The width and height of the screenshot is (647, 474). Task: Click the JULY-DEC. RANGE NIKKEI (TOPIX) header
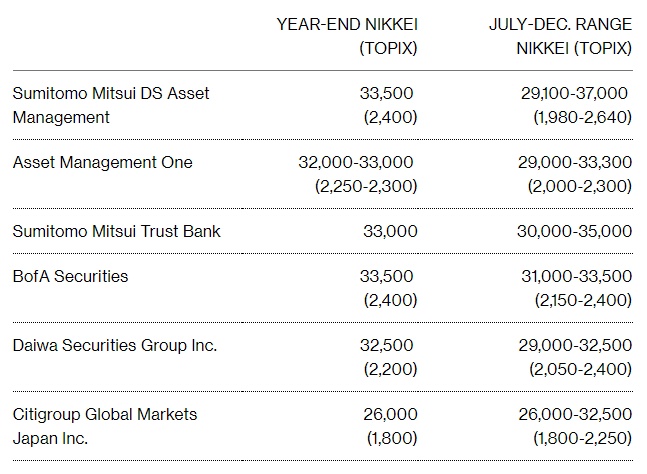[x=560, y=34]
